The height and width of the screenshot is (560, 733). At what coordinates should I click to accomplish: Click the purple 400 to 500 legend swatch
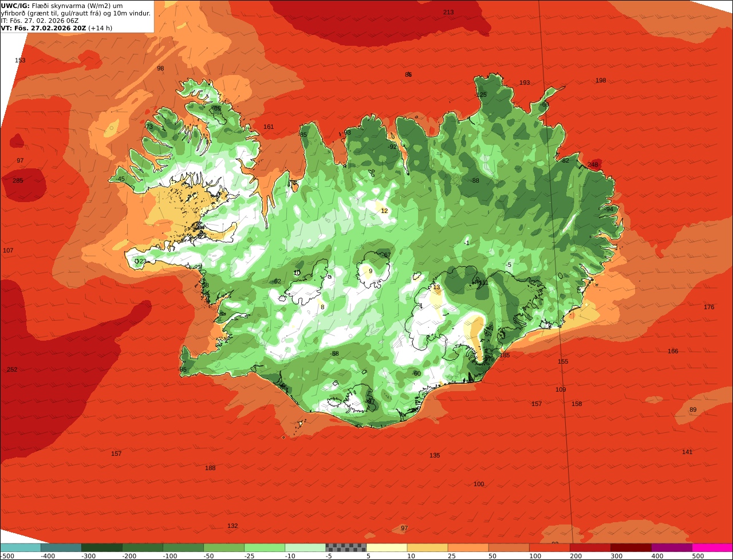pos(671,547)
